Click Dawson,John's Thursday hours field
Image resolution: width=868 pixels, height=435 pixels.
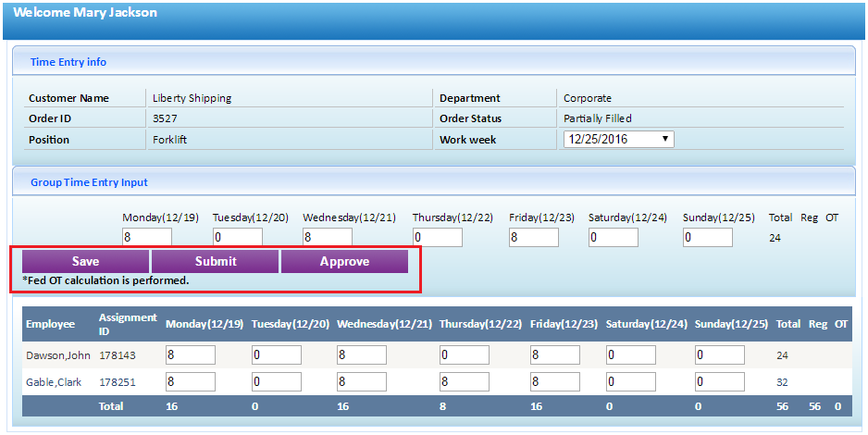tap(465, 354)
